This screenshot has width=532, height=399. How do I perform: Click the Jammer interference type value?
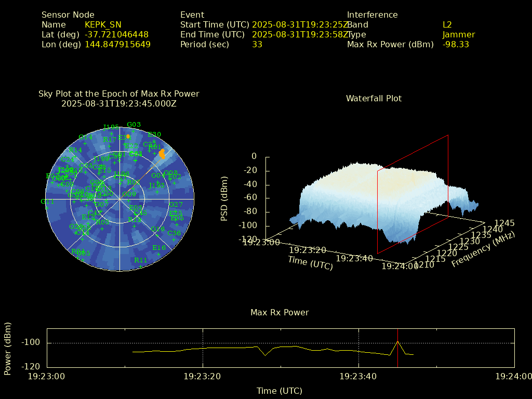[x=458, y=35]
